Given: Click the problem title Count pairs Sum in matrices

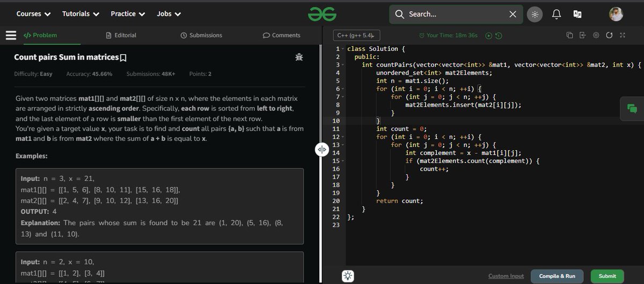Looking at the screenshot, I should 66,57.
